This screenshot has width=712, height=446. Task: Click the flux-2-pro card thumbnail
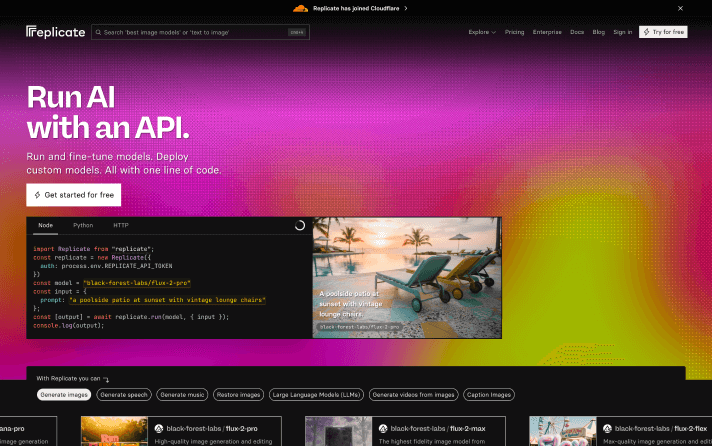coord(114,431)
